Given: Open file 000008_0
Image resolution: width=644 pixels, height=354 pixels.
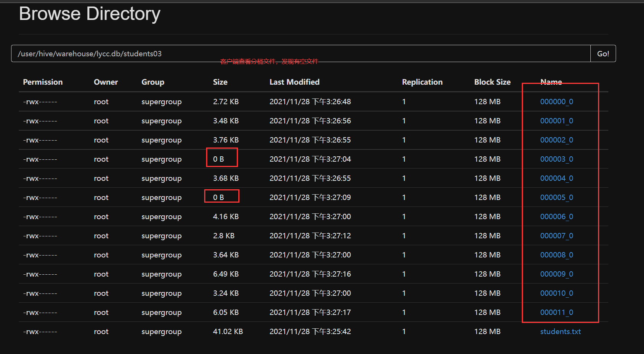Looking at the screenshot, I should [x=557, y=255].
